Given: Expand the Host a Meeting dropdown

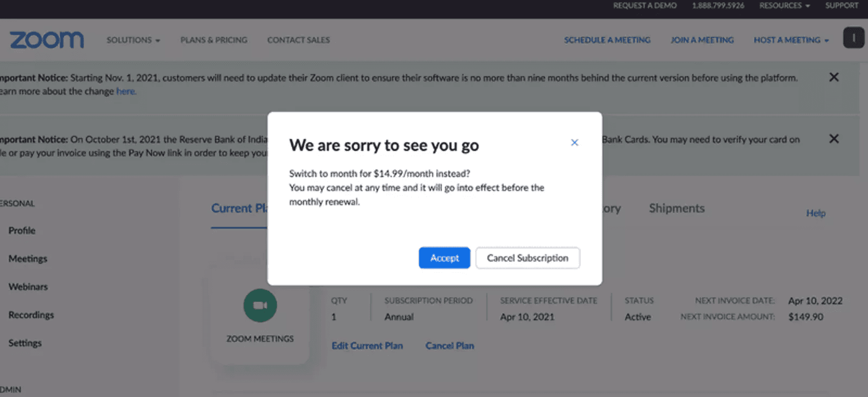Looking at the screenshot, I should [x=790, y=40].
